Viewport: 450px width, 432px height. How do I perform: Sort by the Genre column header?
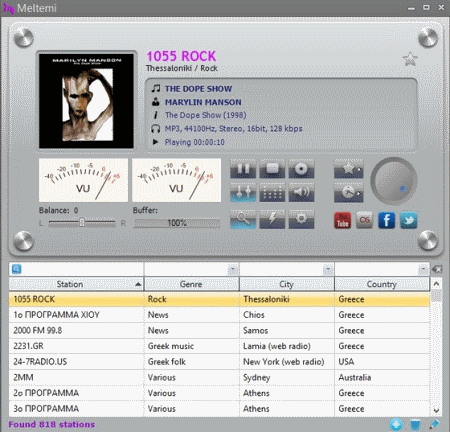click(192, 284)
